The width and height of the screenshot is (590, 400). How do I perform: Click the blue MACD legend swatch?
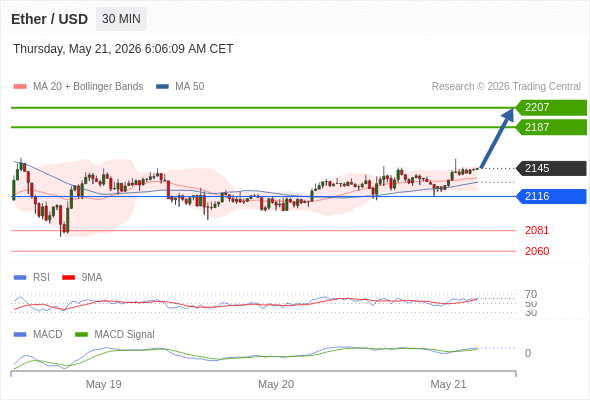pos(20,335)
